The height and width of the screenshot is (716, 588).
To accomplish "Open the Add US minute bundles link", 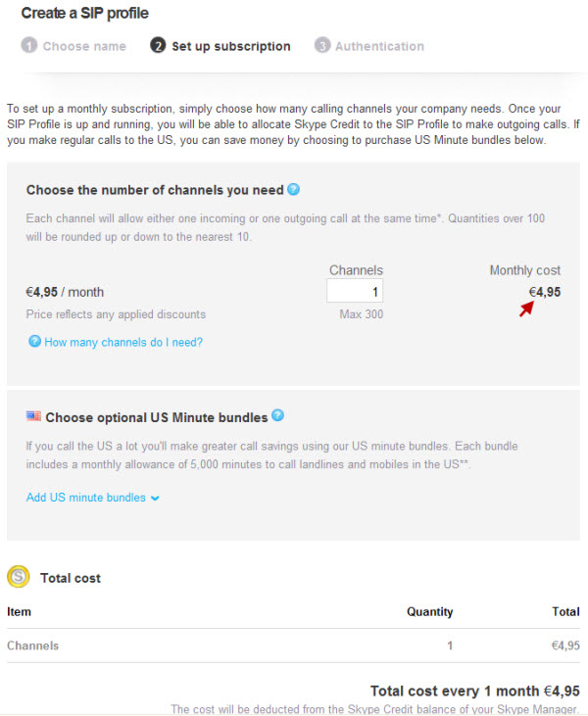I will [86, 498].
